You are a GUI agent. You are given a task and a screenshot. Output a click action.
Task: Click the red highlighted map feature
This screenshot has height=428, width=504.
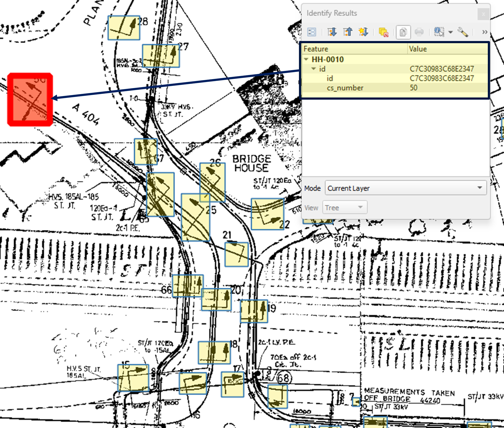coord(30,99)
